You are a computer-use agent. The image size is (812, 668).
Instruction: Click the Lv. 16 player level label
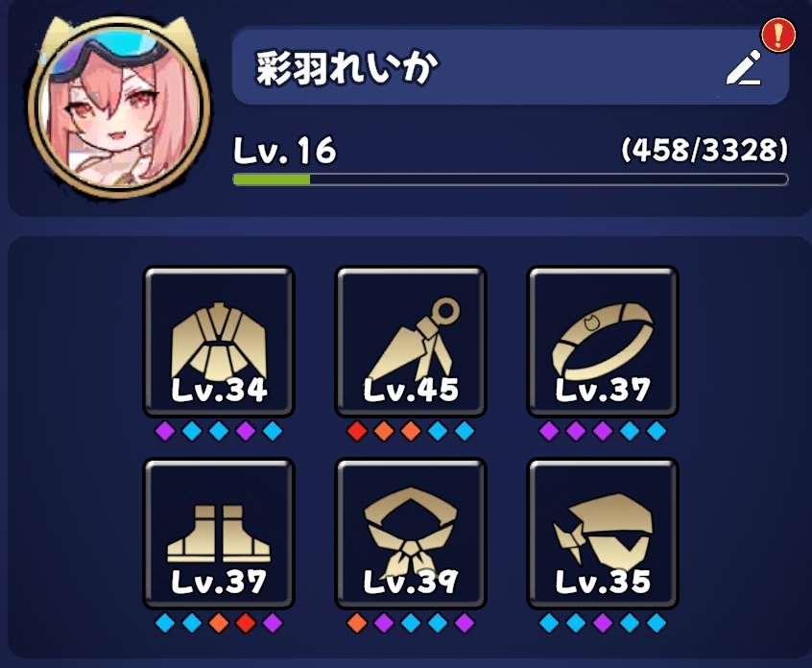tap(285, 151)
